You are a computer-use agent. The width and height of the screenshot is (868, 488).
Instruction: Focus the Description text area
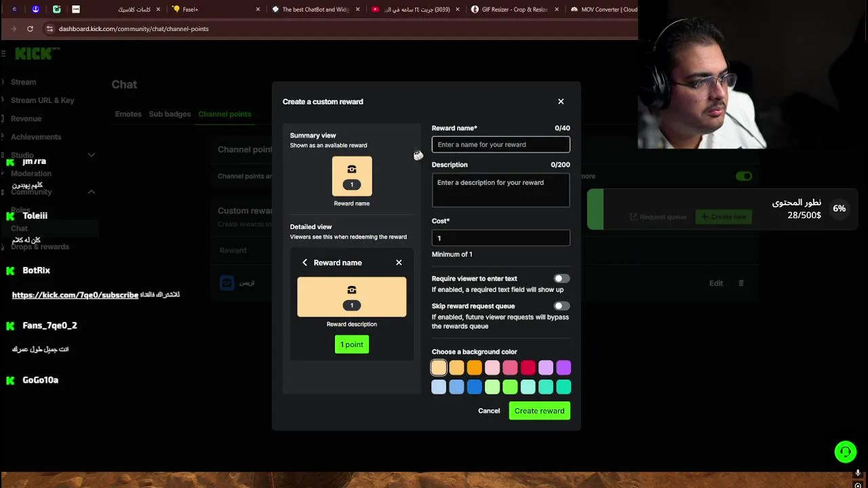(500, 190)
